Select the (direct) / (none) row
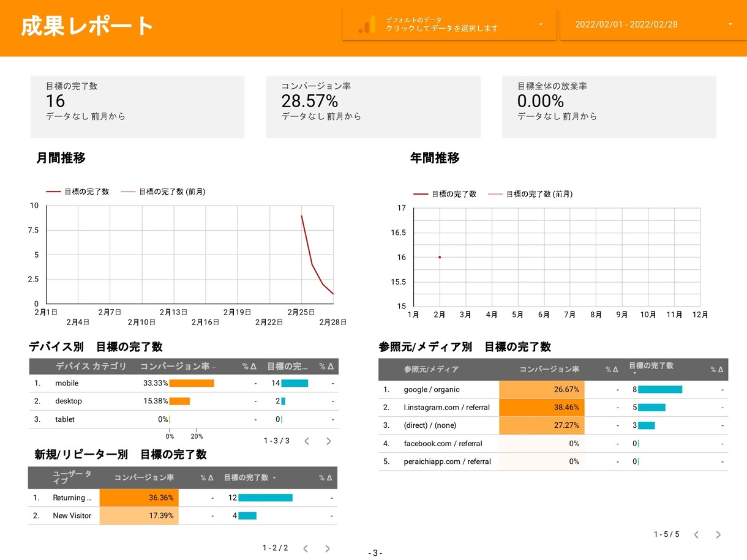The height and width of the screenshot is (560, 747). 554,425
